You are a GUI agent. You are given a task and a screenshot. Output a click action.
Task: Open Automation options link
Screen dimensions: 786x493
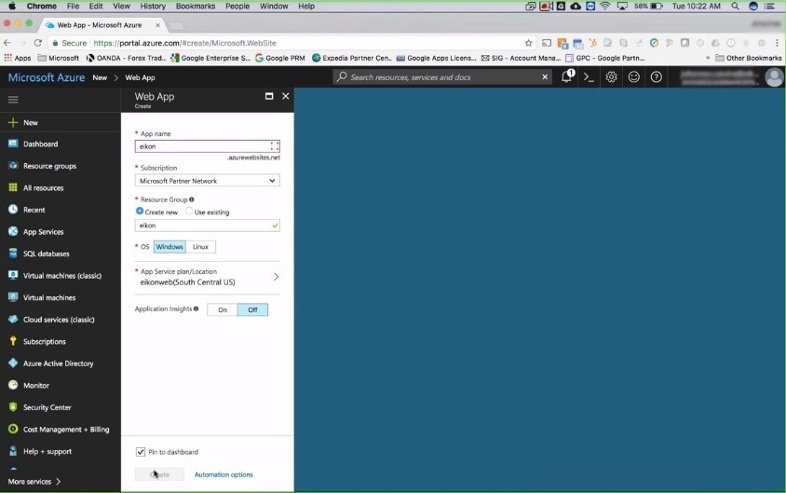pos(224,474)
